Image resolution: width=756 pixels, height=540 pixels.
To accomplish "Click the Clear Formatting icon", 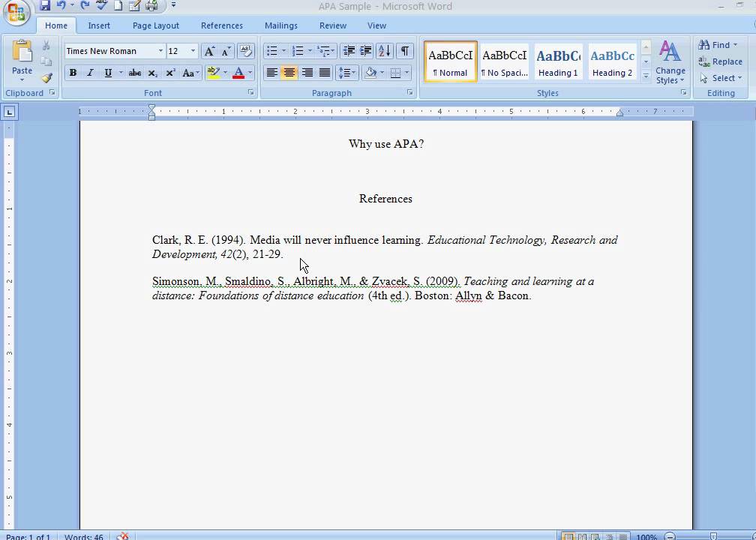I will [x=245, y=51].
